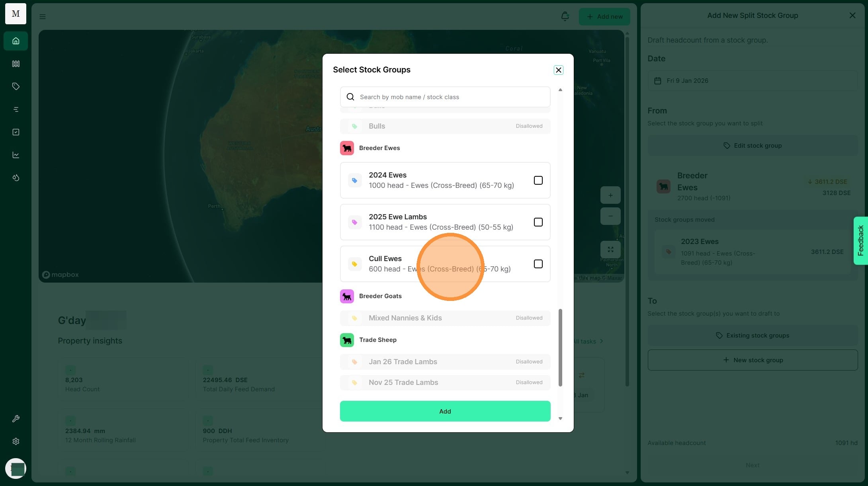Tick the Cull Ewes checkbox
Screen dimensions: 868x486
tap(538, 264)
